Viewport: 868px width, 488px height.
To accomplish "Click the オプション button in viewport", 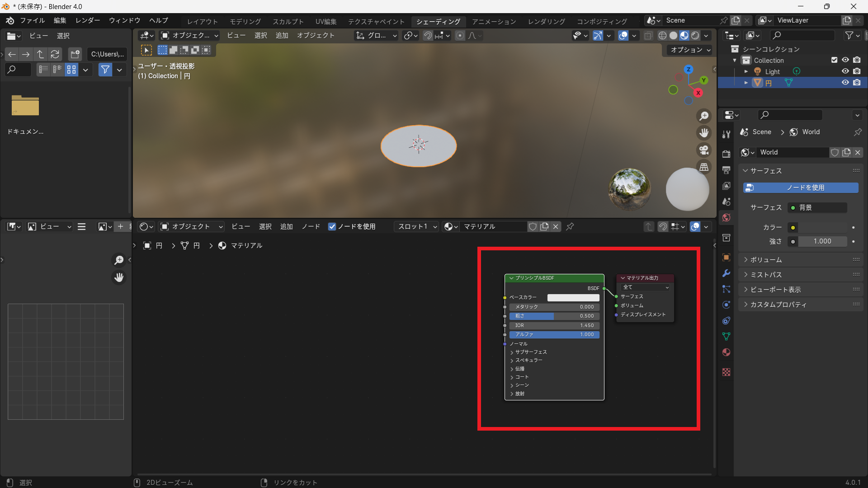I will [x=690, y=50].
